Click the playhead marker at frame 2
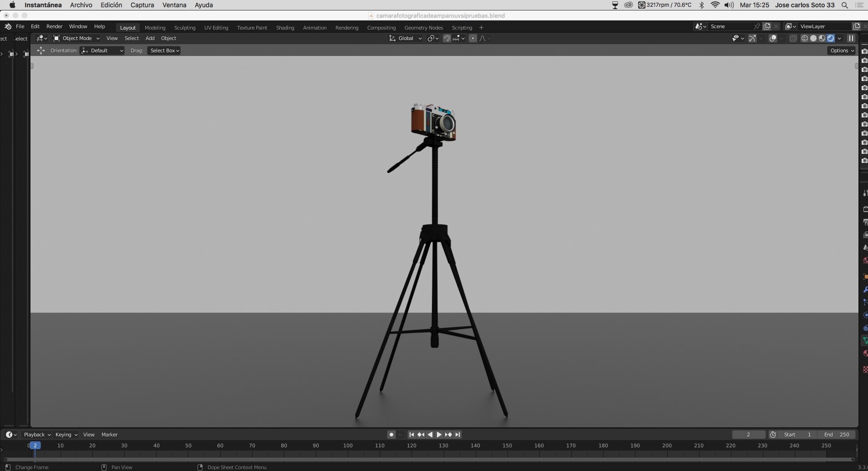Viewport: 868px width, 471px height. 35,446
